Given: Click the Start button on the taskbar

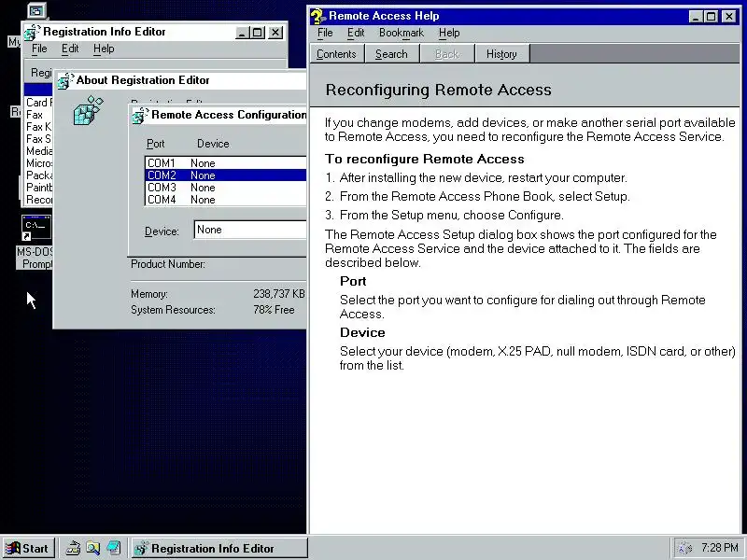Looking at the screenshot, I should [x=28, y=549].
